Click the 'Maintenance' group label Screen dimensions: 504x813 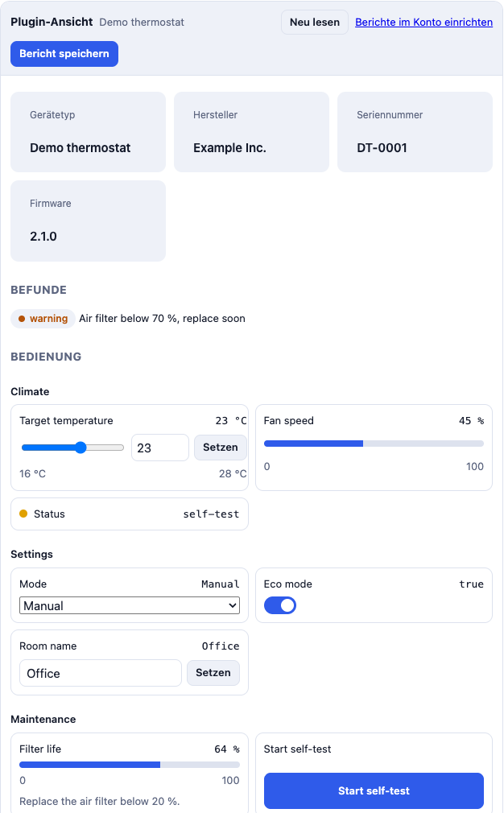(x=43, y=719)
